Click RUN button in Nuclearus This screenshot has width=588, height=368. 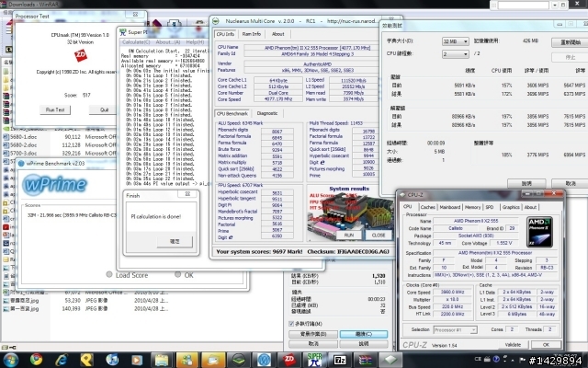point(349,236)
